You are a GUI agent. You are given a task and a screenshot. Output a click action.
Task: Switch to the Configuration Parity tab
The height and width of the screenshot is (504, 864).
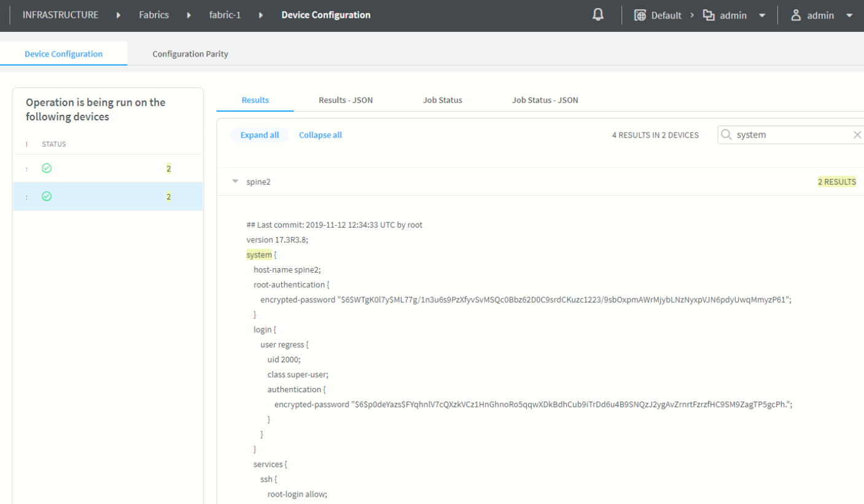(190, 54)
